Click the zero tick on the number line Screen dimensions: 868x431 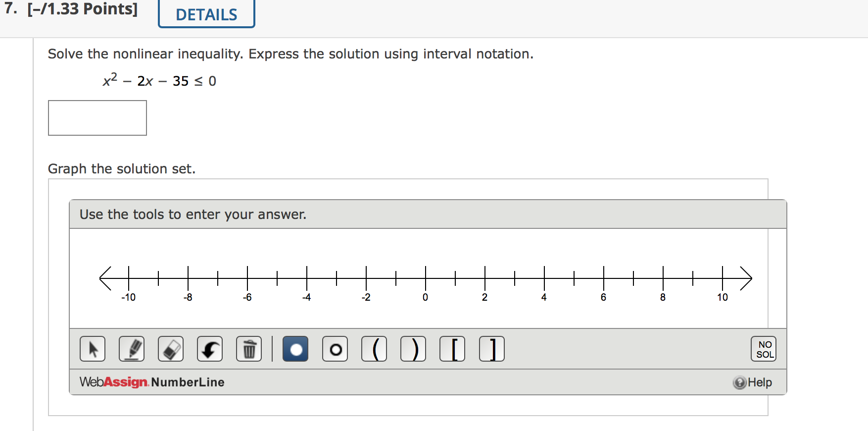pos(425,278)
